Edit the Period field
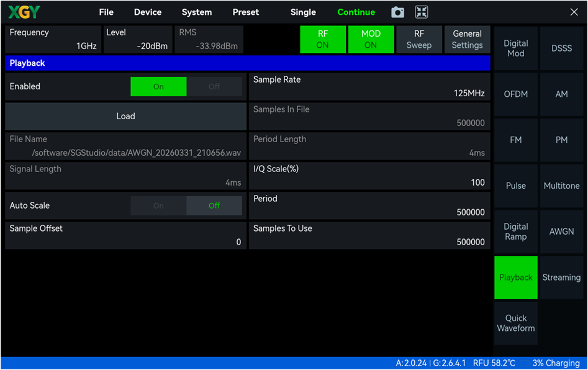Viewport: 588px width, 370px height. 369,205
